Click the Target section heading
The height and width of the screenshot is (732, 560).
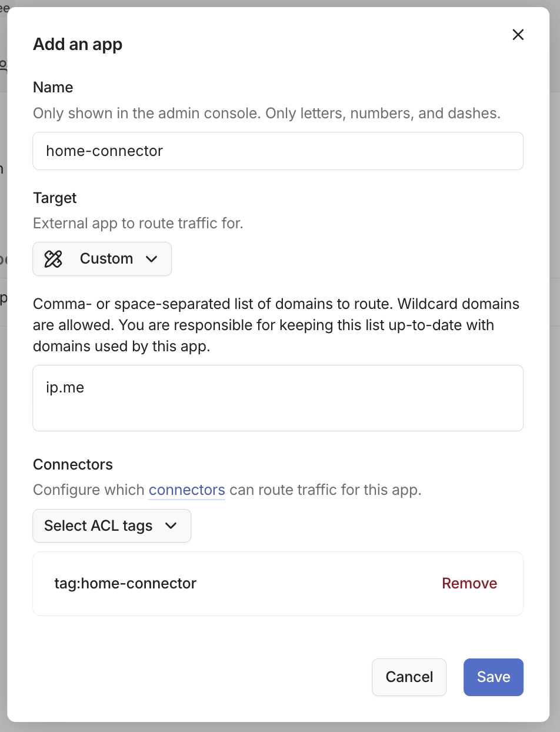click(55, 198)
